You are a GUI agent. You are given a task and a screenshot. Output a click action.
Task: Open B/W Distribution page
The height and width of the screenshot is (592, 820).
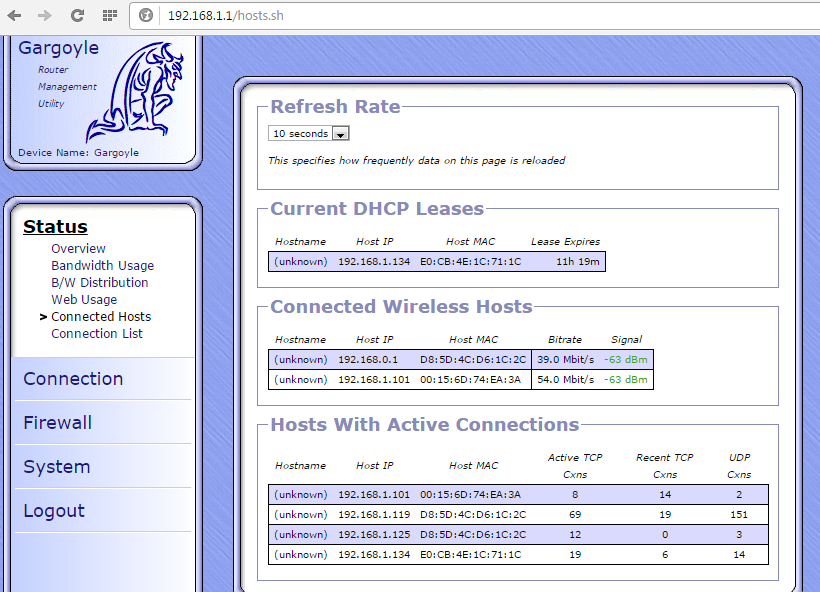[99, 283]
